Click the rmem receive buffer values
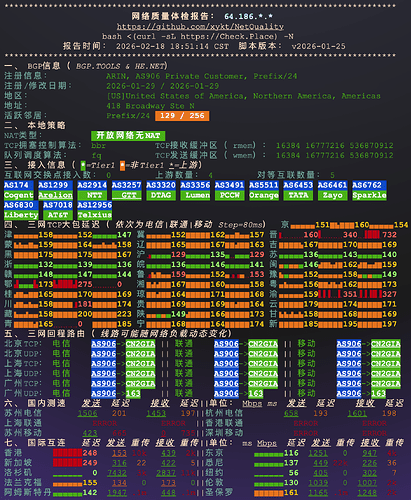The image size is (411, 500). point(334,146)
